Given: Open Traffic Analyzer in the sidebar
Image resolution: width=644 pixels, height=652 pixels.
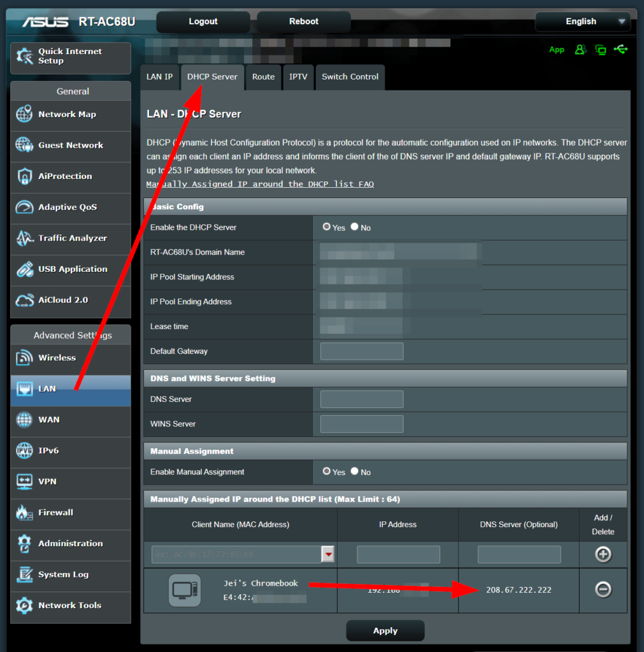Looking at the screenshot, I should [71, 238].
